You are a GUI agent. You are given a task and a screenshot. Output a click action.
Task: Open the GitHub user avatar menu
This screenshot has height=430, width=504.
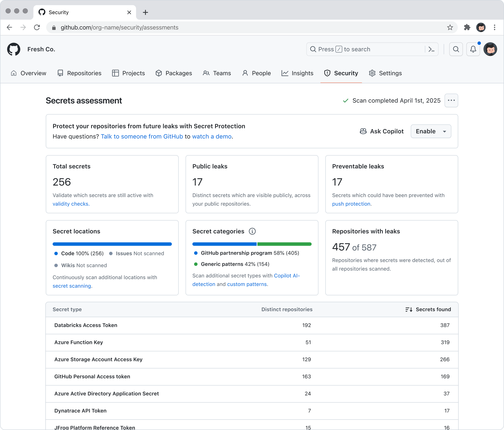click(490, 49)
